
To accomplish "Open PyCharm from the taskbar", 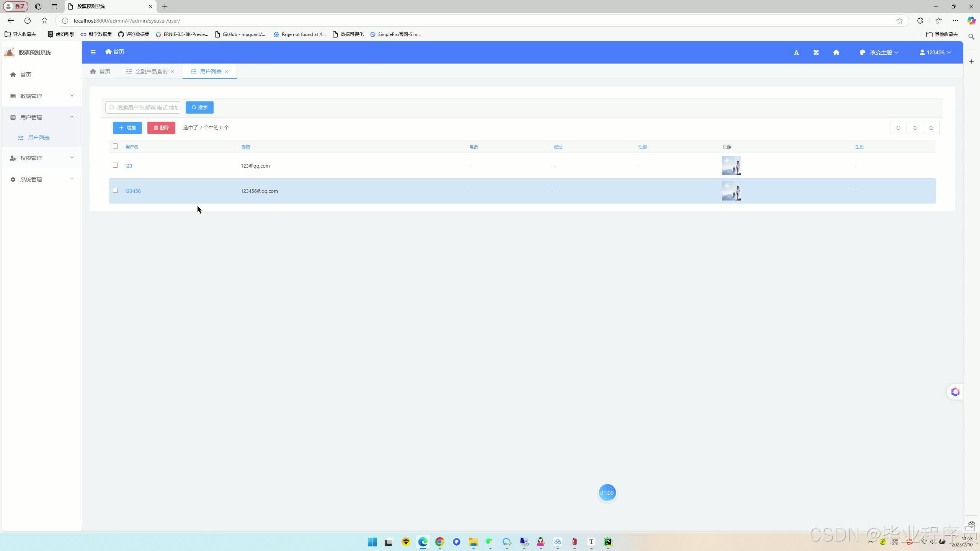I will [608, 541].
